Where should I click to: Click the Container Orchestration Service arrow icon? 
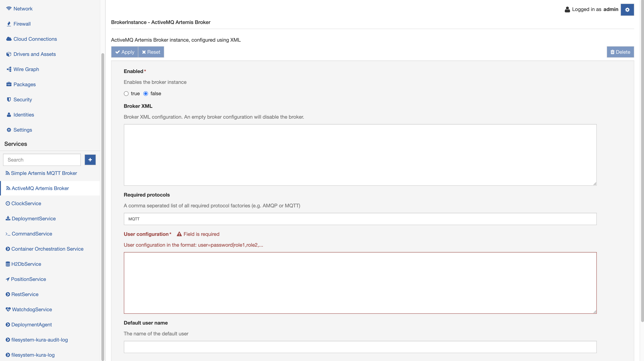point(8,249)
